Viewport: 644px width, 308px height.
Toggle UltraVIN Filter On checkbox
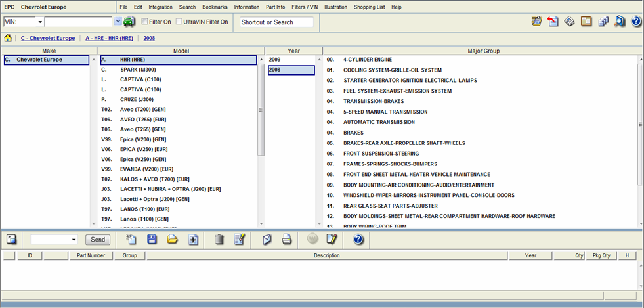point(179,22)
